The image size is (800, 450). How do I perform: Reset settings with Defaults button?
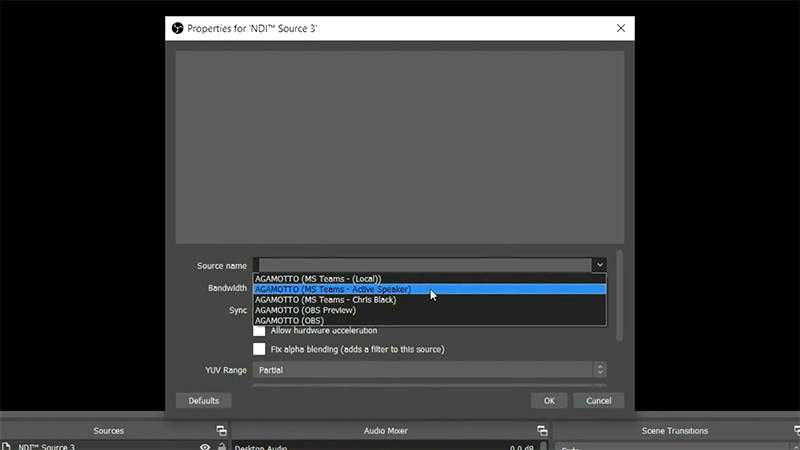coord(204,401)
